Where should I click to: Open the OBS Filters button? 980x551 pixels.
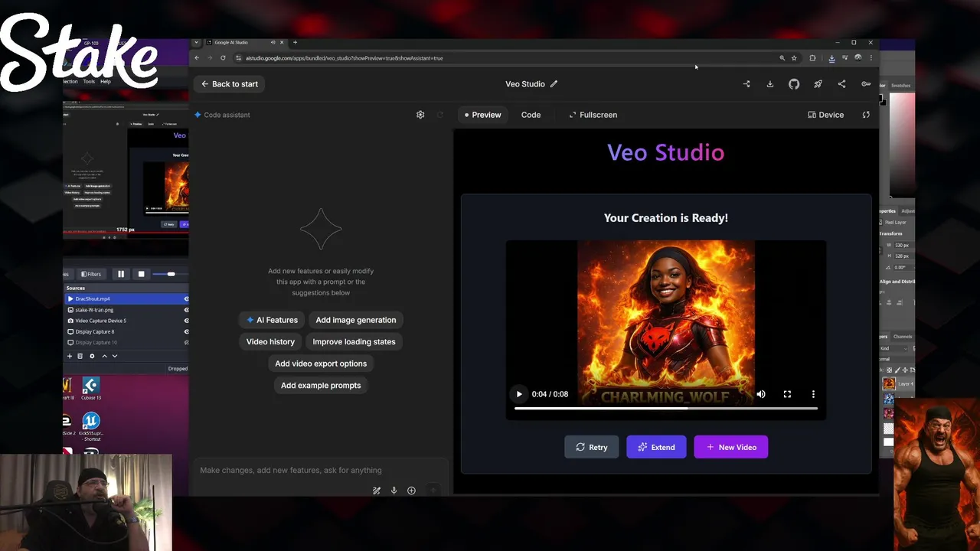(91, 274)
